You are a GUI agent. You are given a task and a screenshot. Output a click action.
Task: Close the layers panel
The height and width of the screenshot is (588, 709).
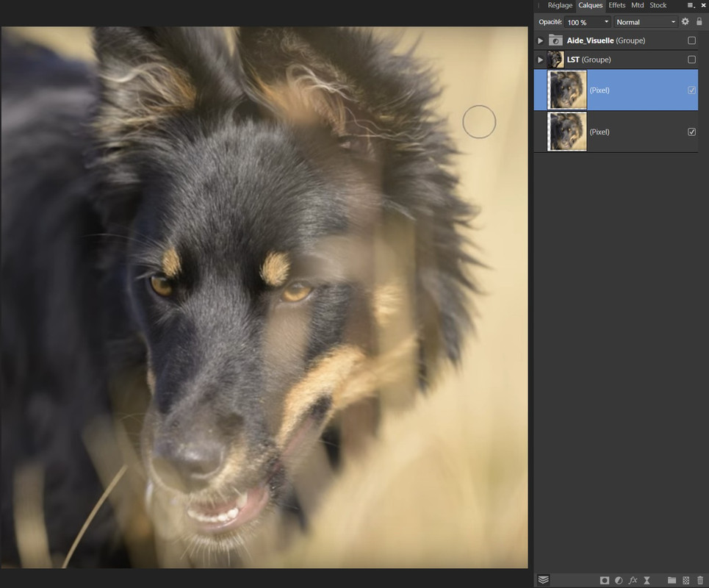click(703, 5)
